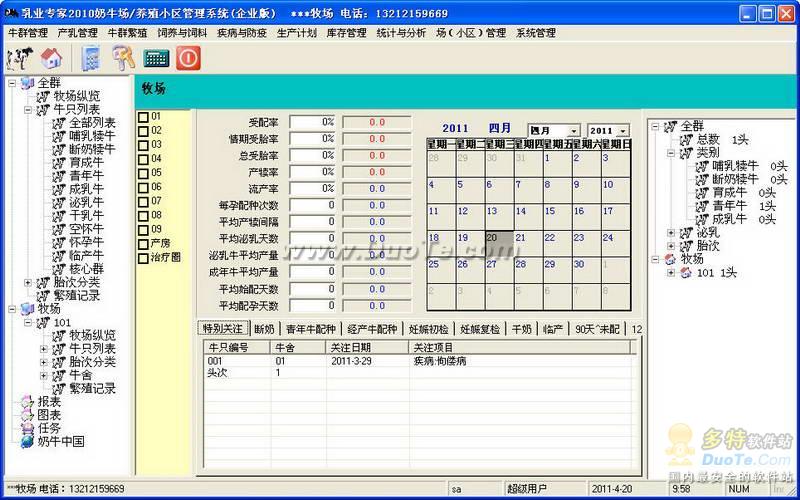Click cow icon next to 青年牛 1头
Screen dimensions: 800x500
coord(703,206)
